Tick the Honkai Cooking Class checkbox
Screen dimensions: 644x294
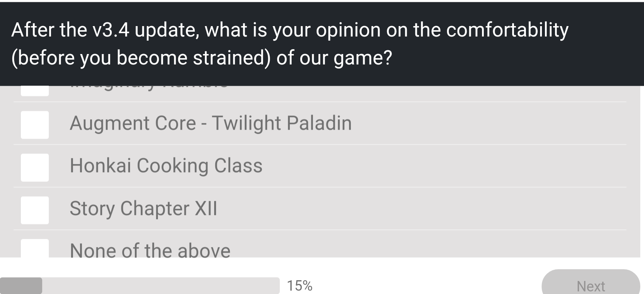pyautogui.click(x=35, y=168)
